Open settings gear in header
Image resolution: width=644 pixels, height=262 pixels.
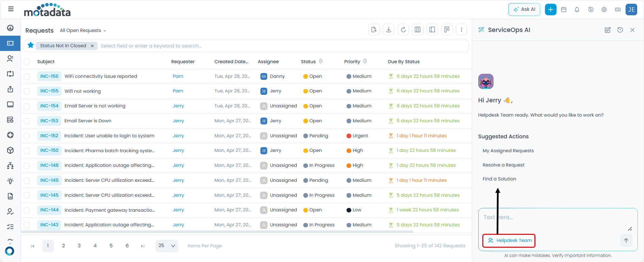coord(604,10)
